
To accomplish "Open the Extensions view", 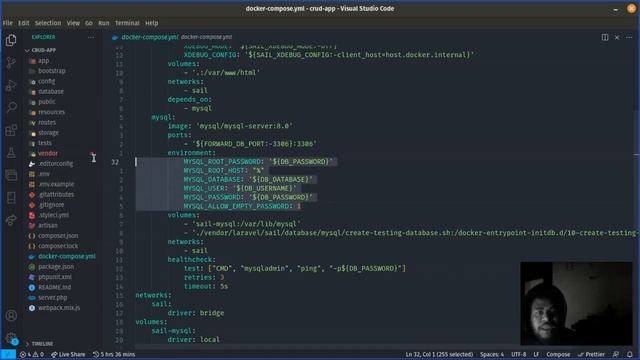I will tap(11, 130).
